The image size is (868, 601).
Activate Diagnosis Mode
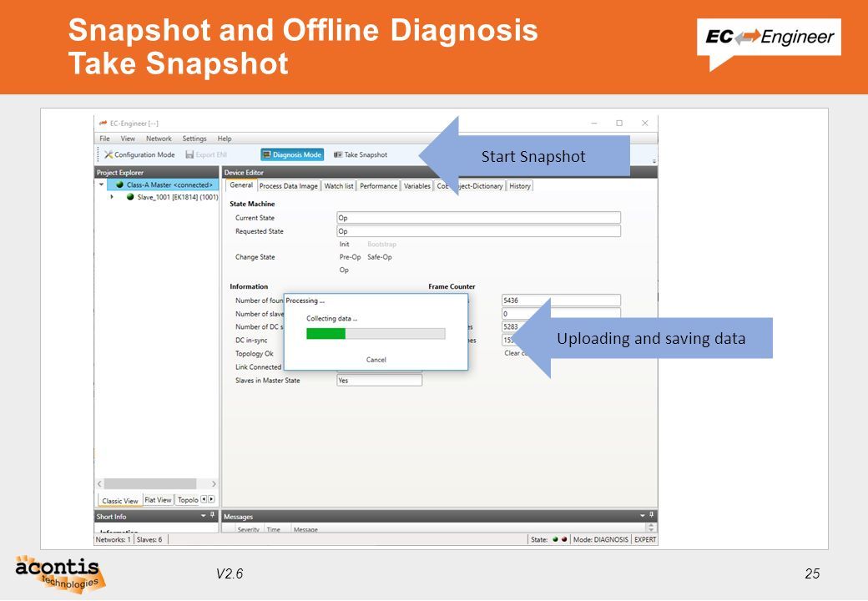click(x=292, y=155)
